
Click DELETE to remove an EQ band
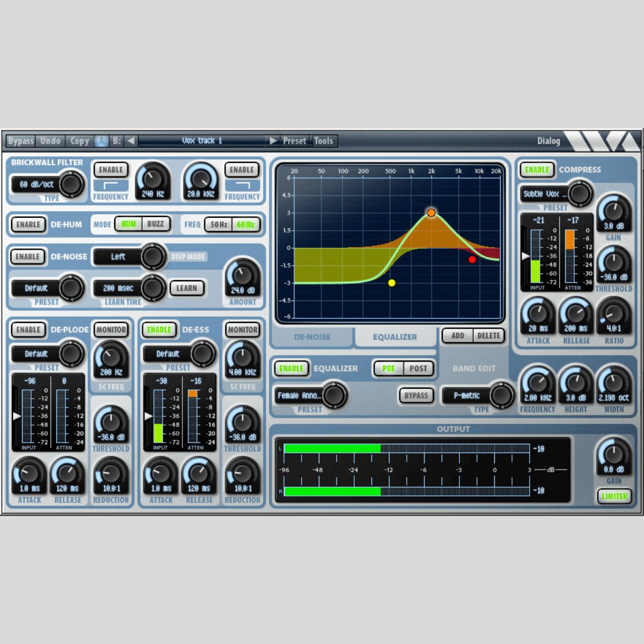point(488,335)
